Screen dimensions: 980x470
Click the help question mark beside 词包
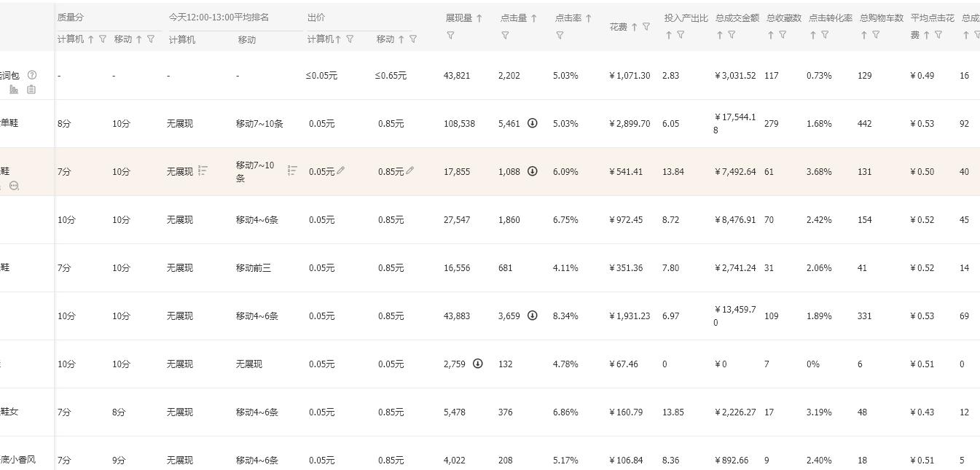tap(32, 74)
